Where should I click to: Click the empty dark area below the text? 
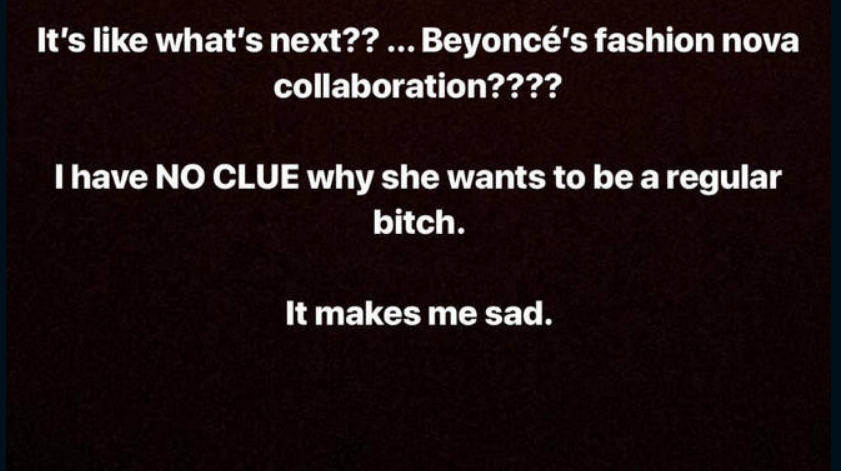pyautogui.click(x=418, y=402)
